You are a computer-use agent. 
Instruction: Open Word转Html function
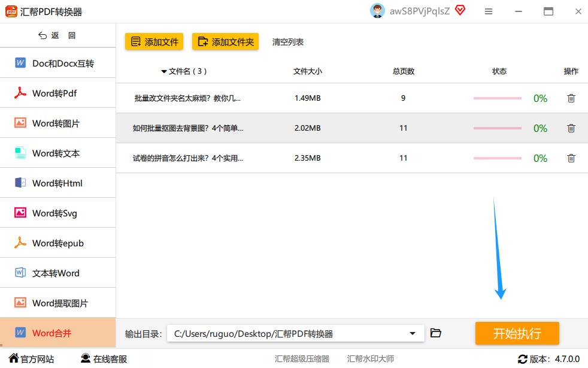57,183
